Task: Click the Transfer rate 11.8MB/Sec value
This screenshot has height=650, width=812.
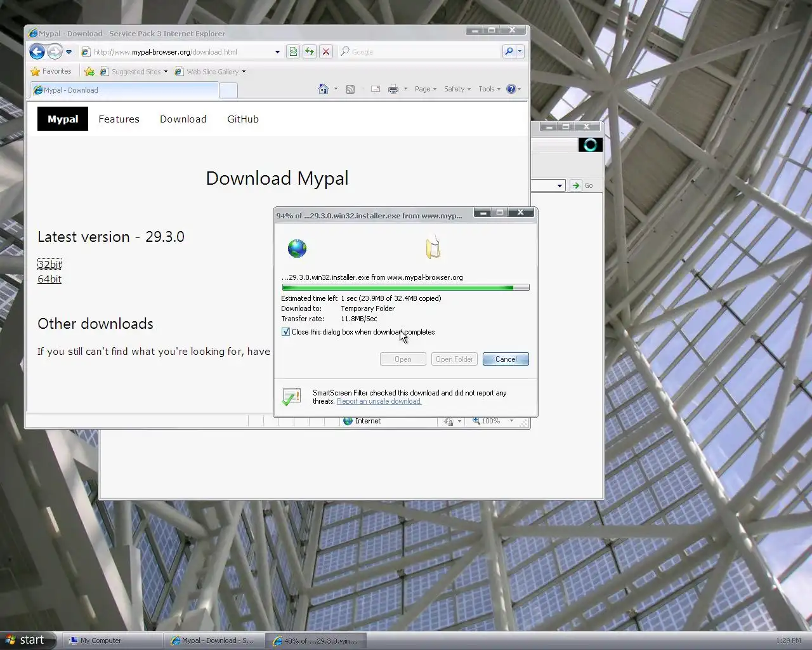Action: (359, 319)
